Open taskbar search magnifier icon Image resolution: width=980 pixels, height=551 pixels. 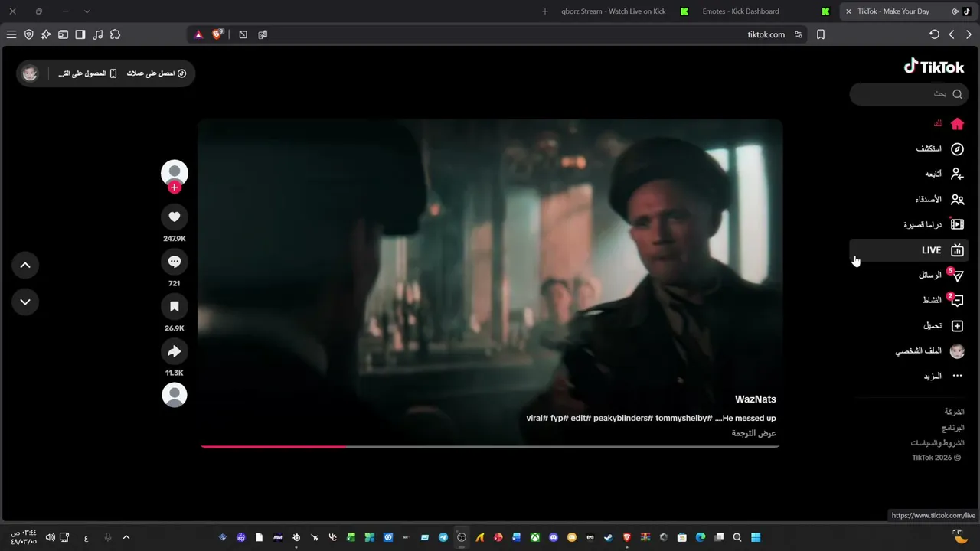click(737, 537)
